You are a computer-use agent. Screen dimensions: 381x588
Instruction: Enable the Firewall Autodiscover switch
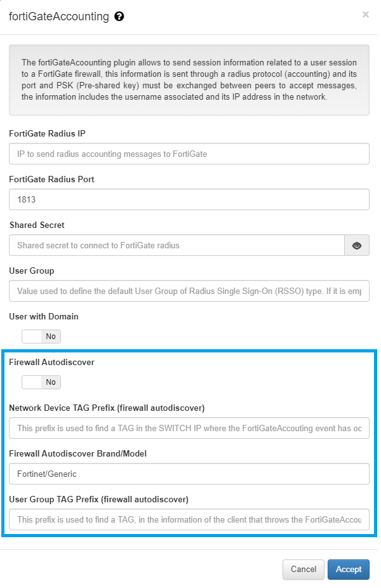pos(41,382)
